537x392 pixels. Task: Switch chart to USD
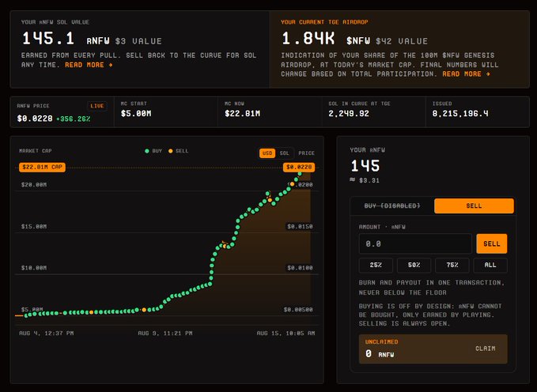(267, 153)
